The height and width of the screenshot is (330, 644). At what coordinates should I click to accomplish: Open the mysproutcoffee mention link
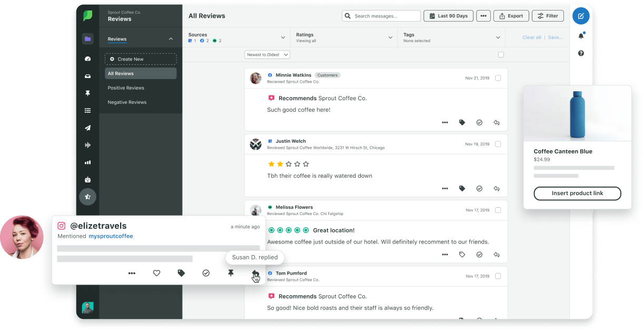pos(111,236)
